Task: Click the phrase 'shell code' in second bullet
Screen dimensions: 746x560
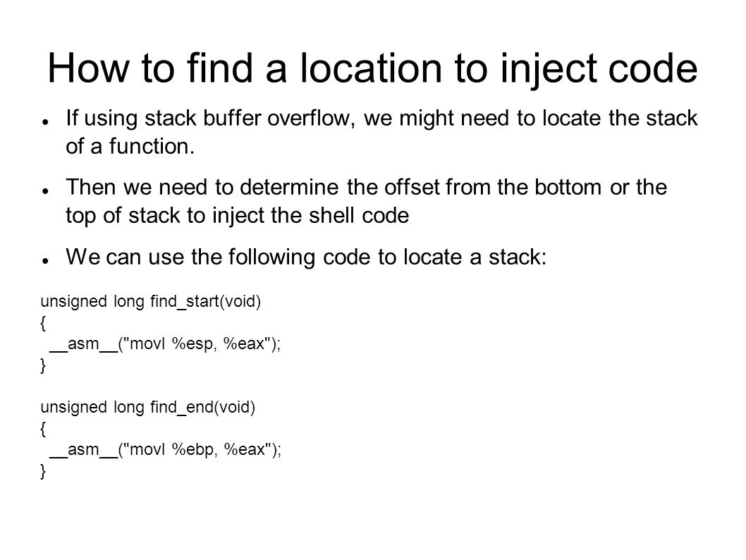Action: click(x=359, y=216)
